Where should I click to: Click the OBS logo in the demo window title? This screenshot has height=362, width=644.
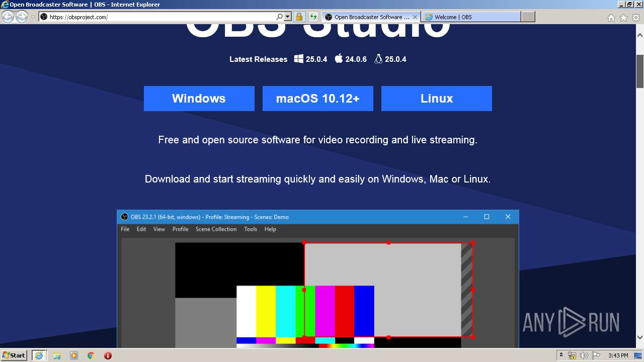[125, 217]
